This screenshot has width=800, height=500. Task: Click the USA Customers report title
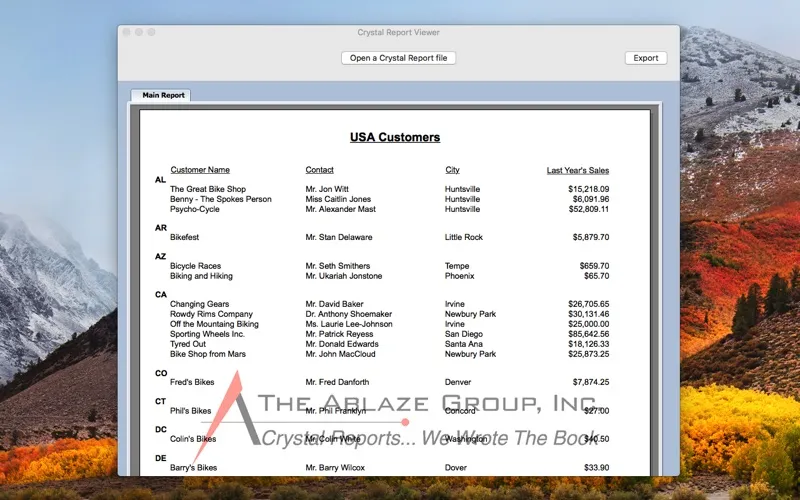click(394, 138)
